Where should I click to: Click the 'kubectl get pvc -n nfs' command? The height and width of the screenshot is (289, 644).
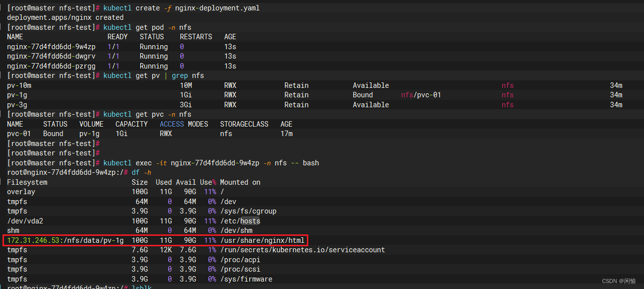(147, 114)
